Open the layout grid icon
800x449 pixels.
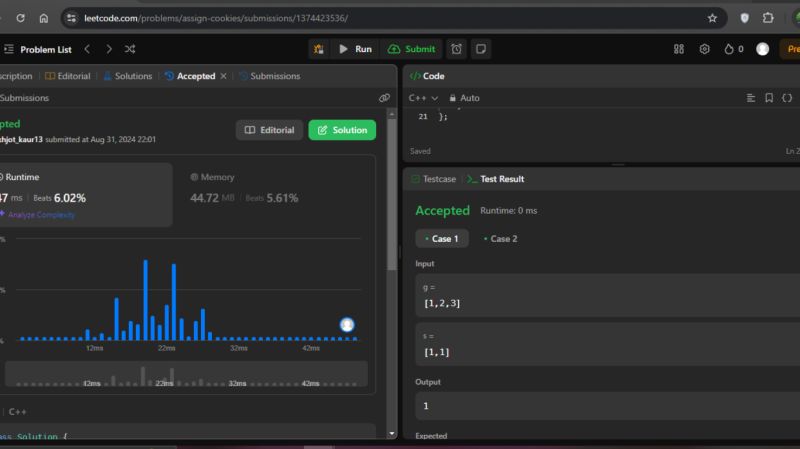[x=679, y=49]
